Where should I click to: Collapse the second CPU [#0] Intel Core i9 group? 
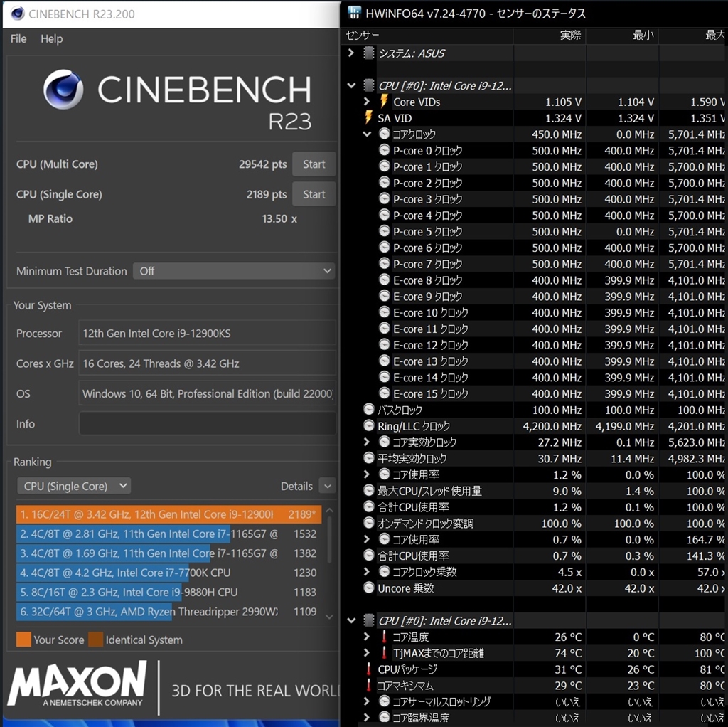pyautogui.click(x=351, y=620)
